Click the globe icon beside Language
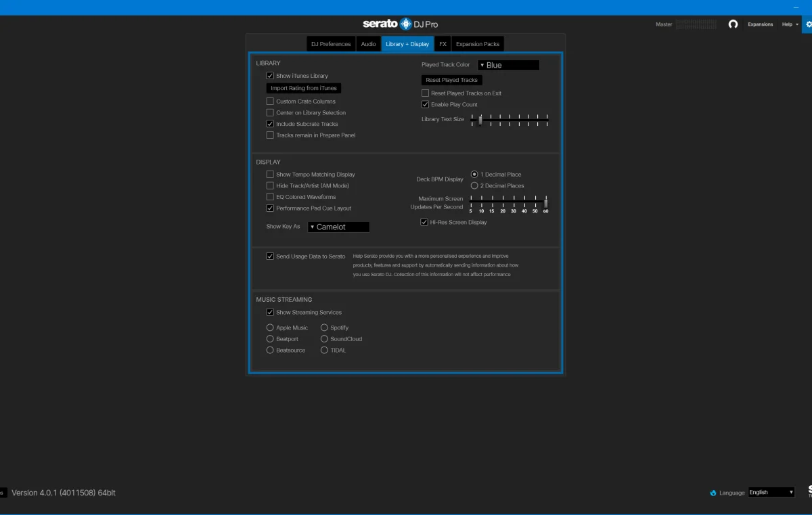Viewport: 812px width, 515px height. click(713, 493)
